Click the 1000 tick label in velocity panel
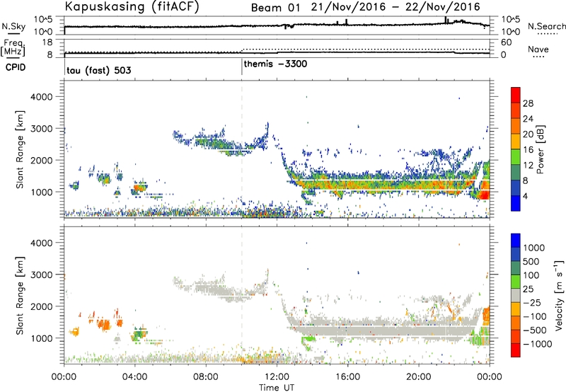Screen dimensions: 566x392 point(41,338)
